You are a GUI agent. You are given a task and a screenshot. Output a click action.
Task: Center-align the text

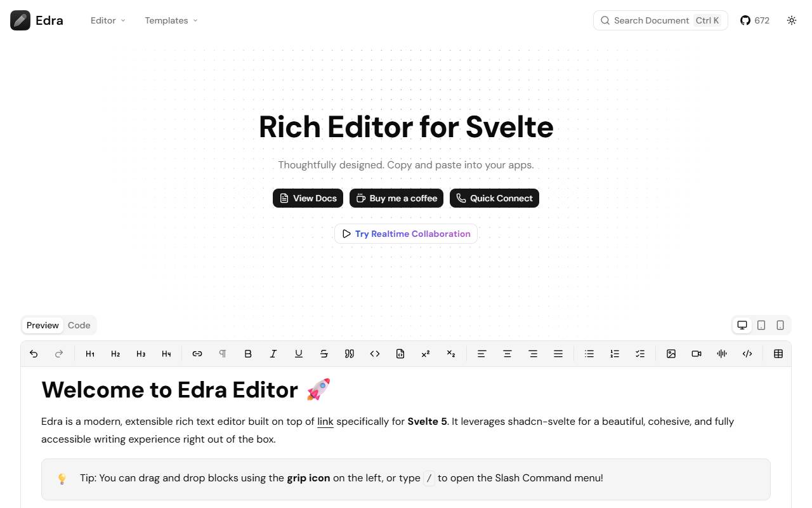tap(507, 354)
